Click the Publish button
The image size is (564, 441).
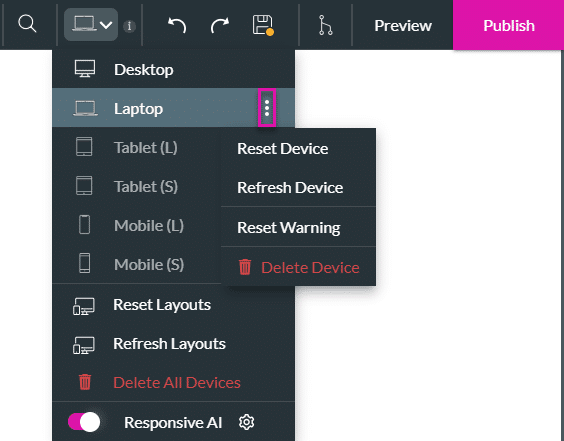(508, 25)
